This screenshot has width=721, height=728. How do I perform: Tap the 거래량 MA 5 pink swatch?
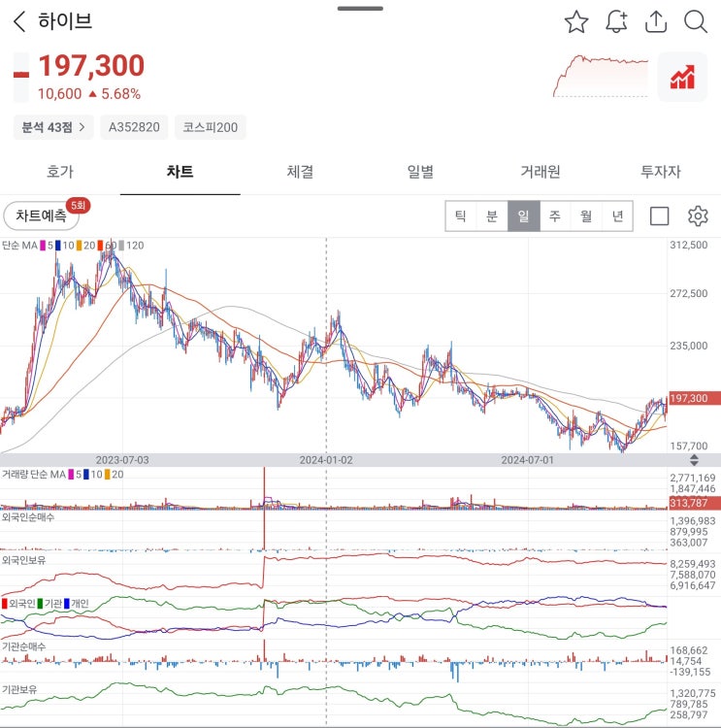pyautogui.click(x=71, y=474)
